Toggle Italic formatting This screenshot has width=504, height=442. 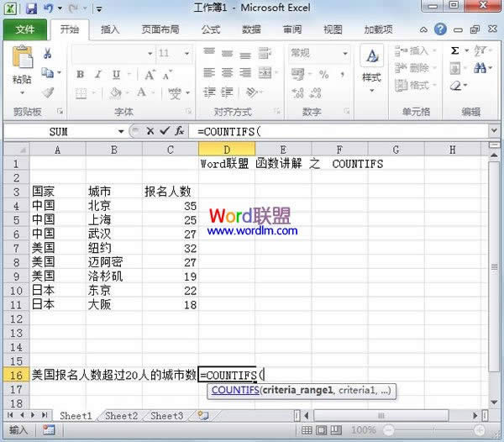tap(97, 74)
